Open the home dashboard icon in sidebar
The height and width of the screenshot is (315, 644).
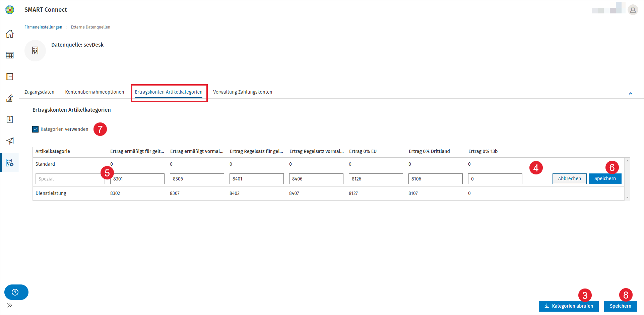coord(10,34)
